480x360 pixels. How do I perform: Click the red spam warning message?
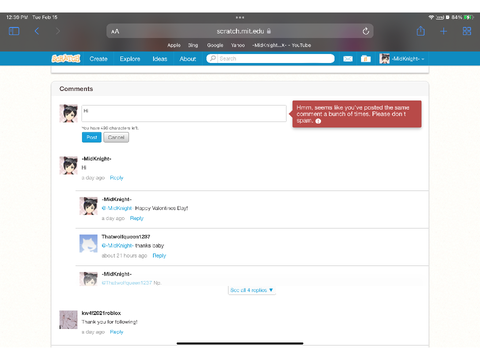357,114
